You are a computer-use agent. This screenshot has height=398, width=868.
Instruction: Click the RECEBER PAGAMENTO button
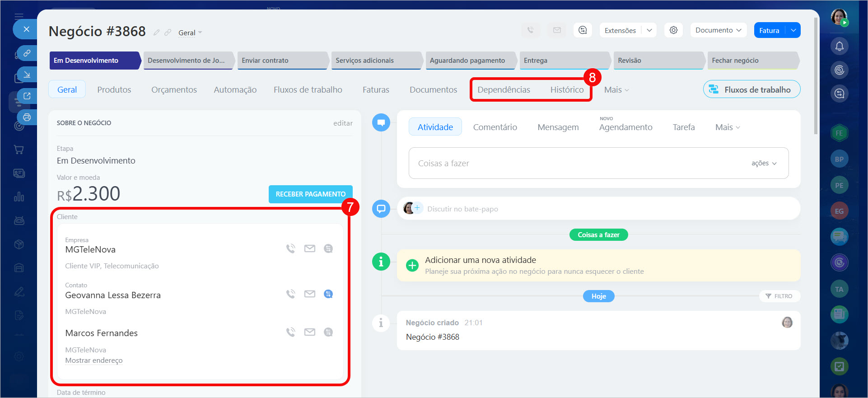pos(310,194)
